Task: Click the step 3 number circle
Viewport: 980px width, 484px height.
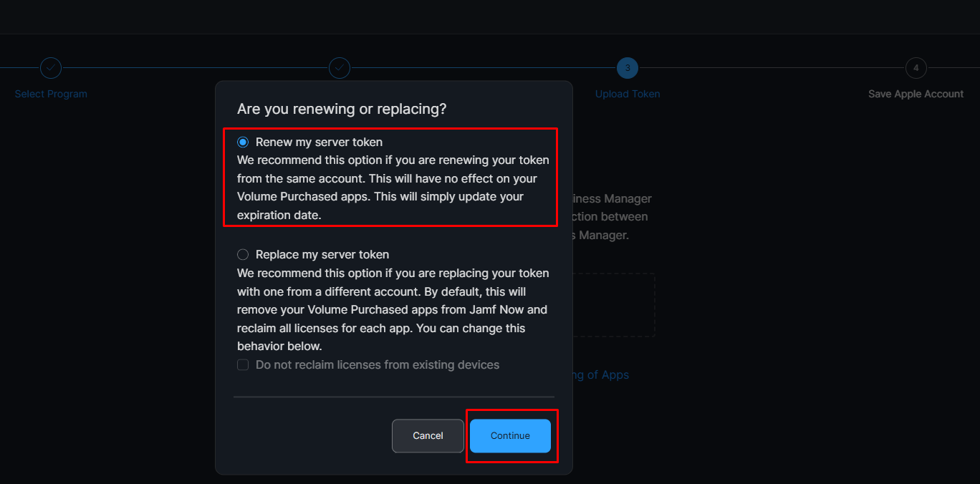Action: click(627, 68)
